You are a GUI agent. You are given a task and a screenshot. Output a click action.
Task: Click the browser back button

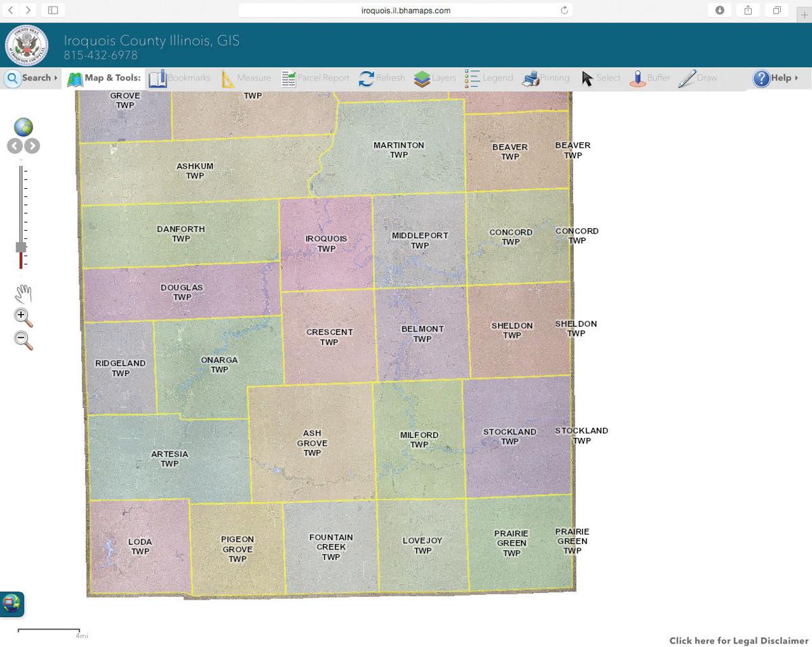tap(11, 10)
